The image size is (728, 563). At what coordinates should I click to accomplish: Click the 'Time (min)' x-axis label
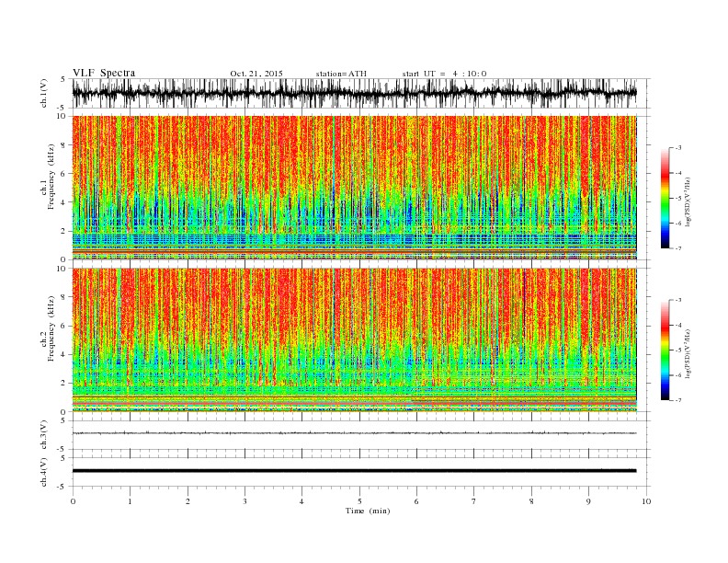pyautogui.click(x=368, y=511)
